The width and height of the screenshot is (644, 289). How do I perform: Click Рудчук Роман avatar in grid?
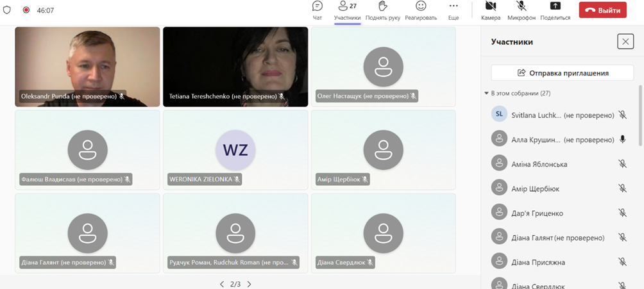235,233
